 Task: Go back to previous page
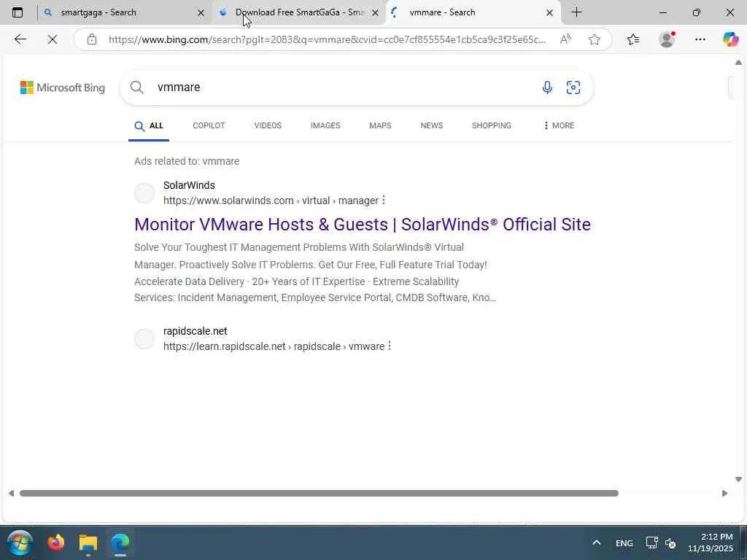coord(20,39)
